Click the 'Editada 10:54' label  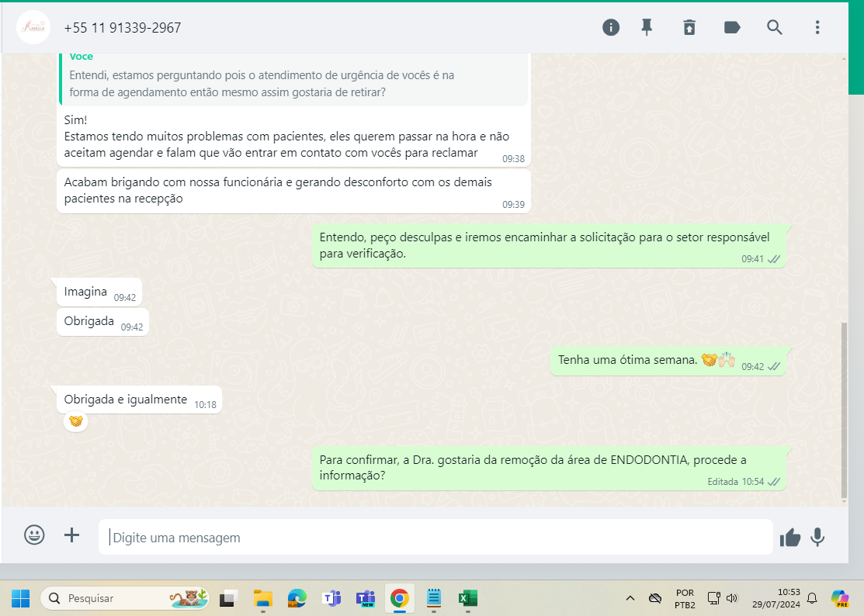coord(735,482)
